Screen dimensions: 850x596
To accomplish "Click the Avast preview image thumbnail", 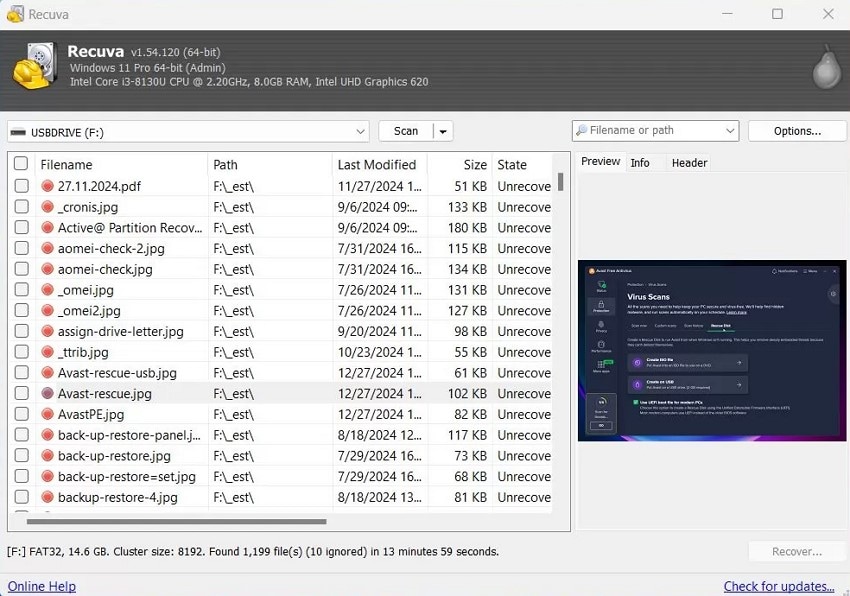I will (x=711, y=350).
